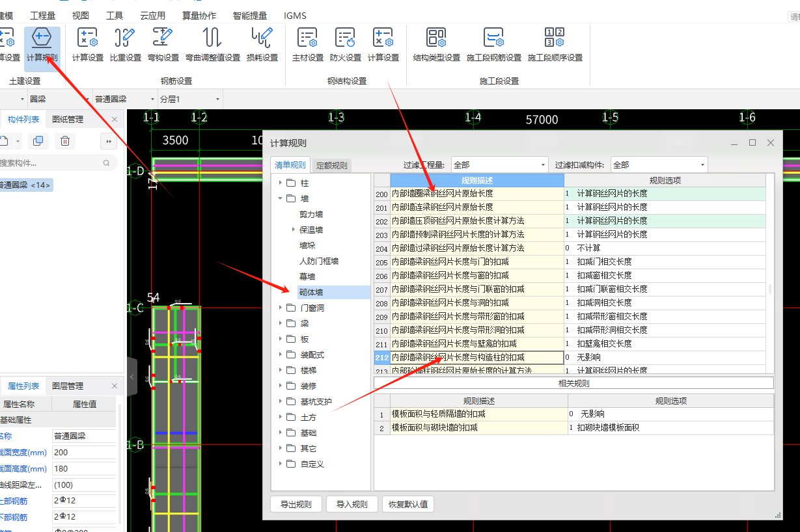800x532 pixels.
Task: Open 结构类型设置 tool
Action: pyautogui.click(x=437, y=46)
